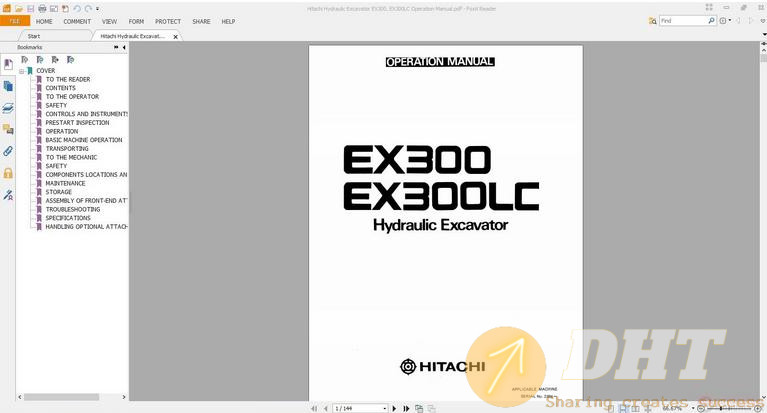Open the Security lock sidebar icon

[8, 173]
